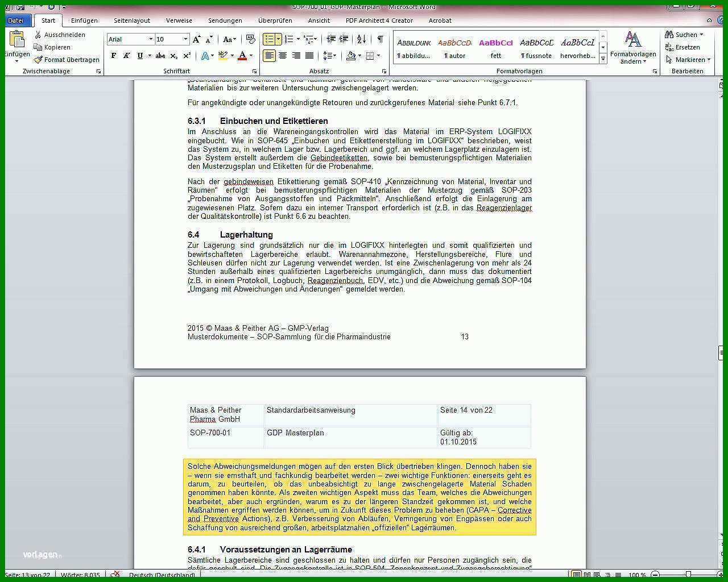The image size is (728, 582).
Task: Toggle show paragraph marks
Action: tap(380, 39)
